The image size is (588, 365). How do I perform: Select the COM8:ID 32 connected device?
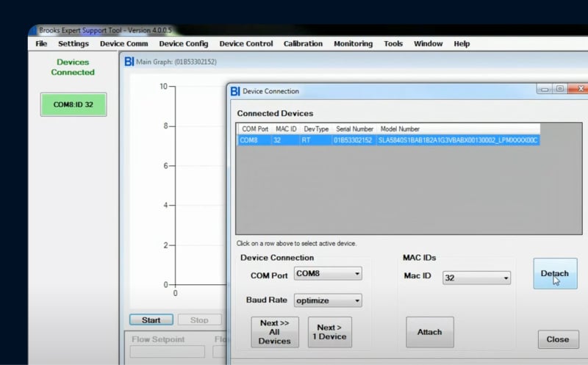click(x=73, y=104)
